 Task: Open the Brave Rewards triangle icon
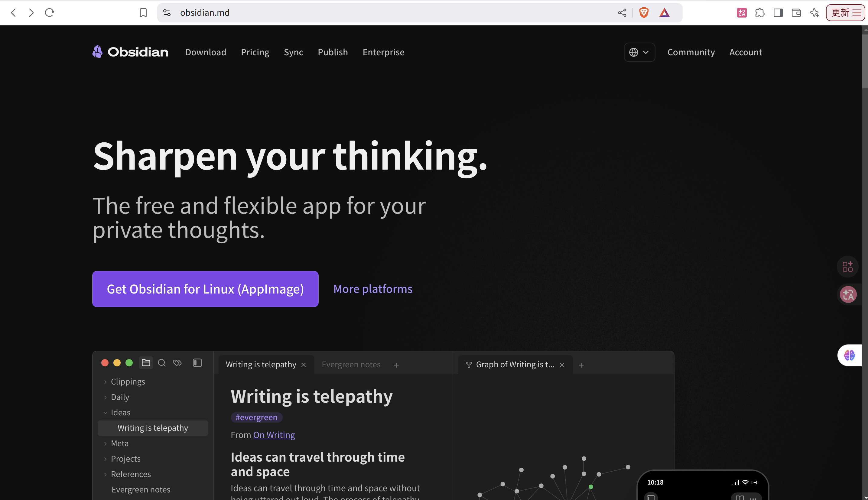tap(665, 13)
